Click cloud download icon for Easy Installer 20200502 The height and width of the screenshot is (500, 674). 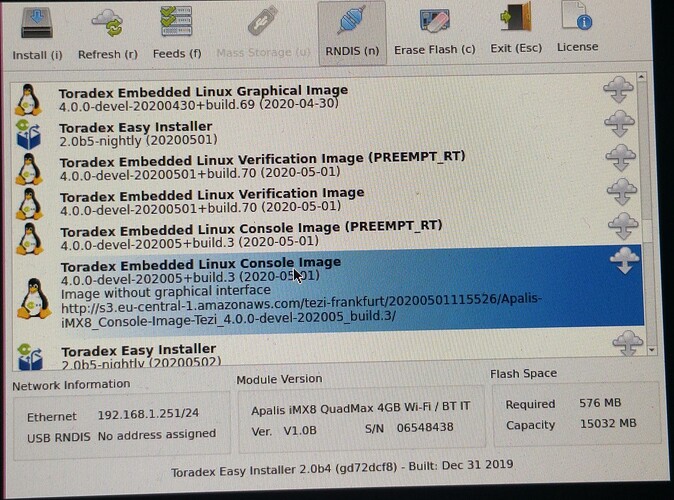628,343
